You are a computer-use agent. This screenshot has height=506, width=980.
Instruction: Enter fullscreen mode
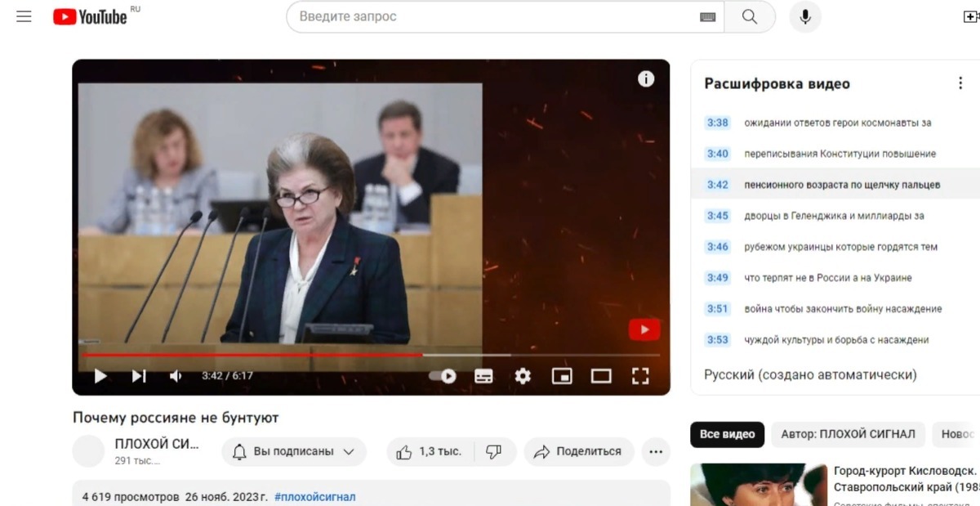[x=642, y=376]
